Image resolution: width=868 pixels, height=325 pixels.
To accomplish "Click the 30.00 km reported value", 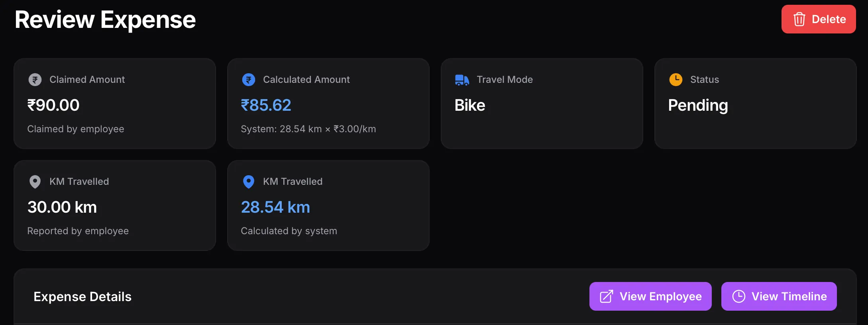I will click(62, 207).
